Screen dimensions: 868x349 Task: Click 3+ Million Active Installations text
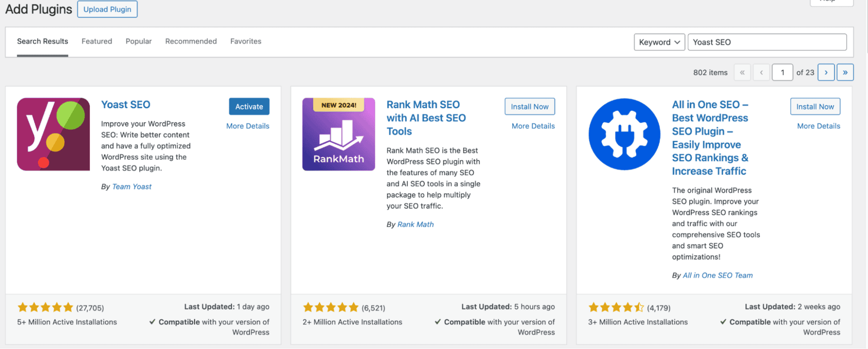[x=638, y=322]
